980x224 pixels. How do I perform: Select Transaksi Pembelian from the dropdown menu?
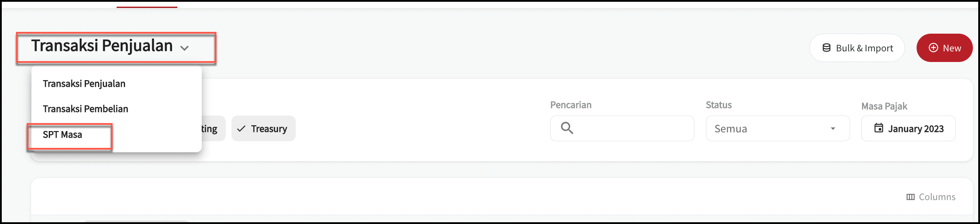pos(86,109)
